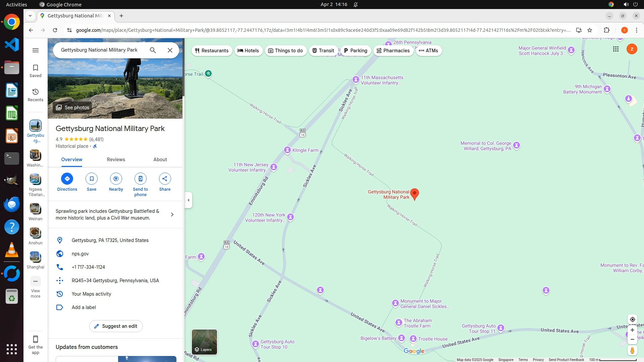The height and width of the screenshot is (362, 644).
Task: Toggle the Hotels filter chip
Action: tap(248, 51)
